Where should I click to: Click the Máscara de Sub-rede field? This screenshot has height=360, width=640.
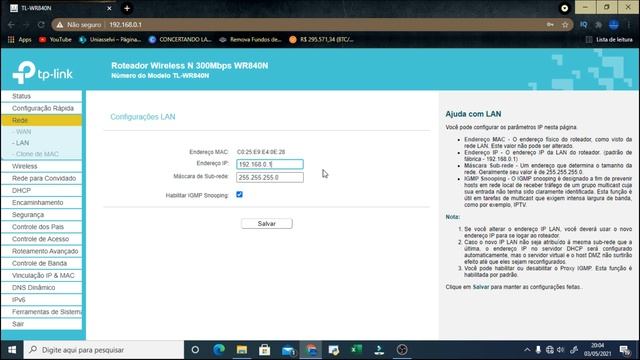(x=270, y=177)
